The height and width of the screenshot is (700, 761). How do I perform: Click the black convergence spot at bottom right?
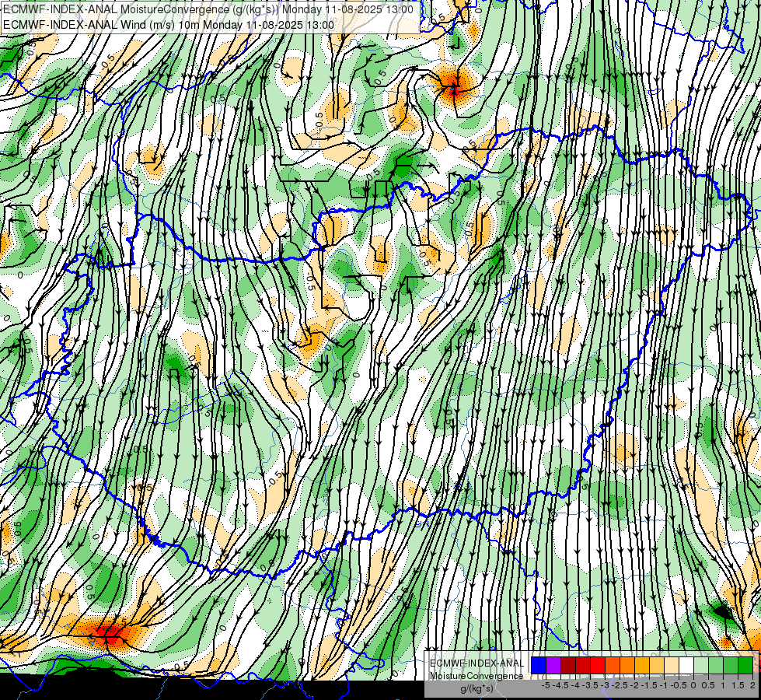click(723, 611)
